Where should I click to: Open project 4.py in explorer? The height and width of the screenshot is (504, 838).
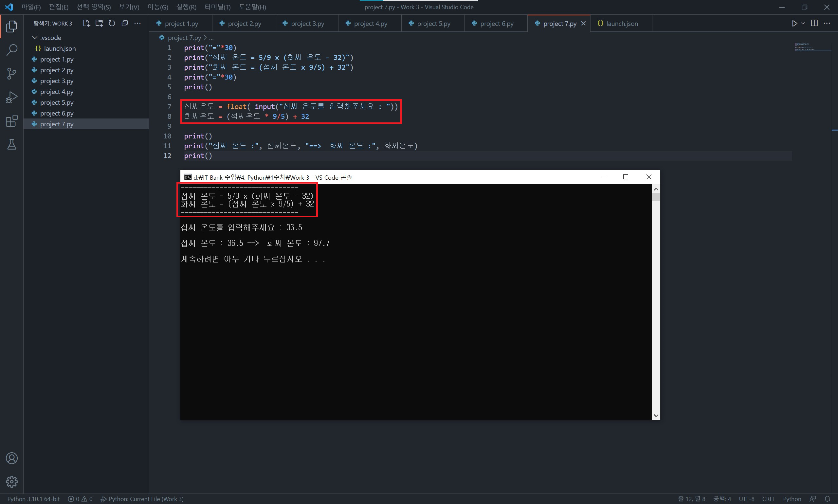click(x=57, y=92)
